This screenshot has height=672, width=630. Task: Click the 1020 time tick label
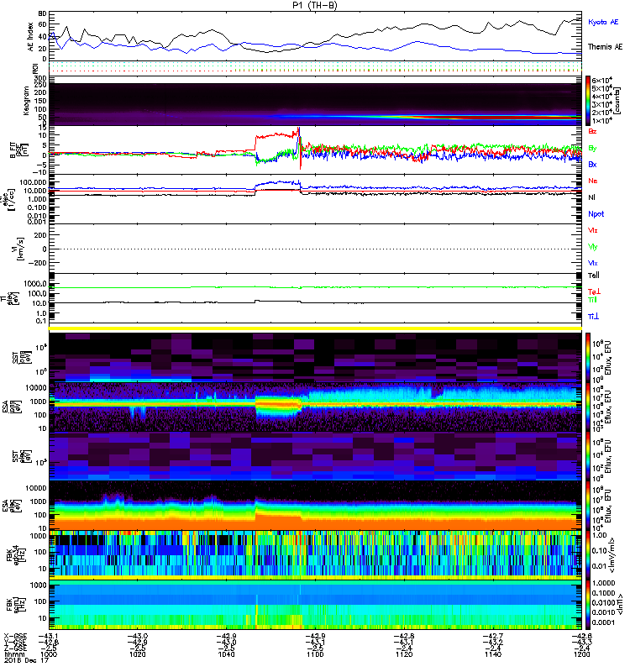[138, 654]
